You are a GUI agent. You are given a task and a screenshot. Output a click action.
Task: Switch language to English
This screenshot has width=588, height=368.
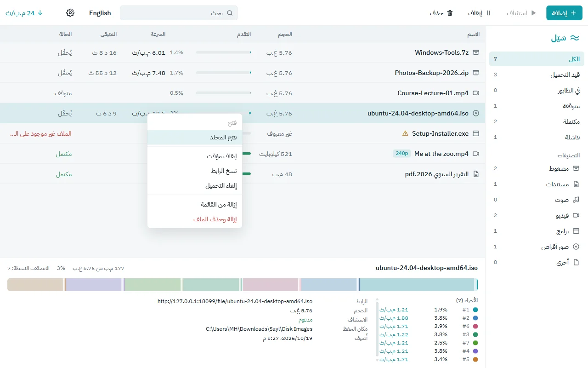[x=100, y=13]
